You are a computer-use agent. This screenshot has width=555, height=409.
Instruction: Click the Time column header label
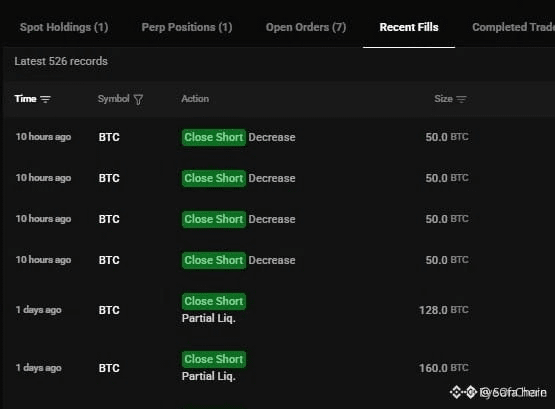[x=25, y=99]
